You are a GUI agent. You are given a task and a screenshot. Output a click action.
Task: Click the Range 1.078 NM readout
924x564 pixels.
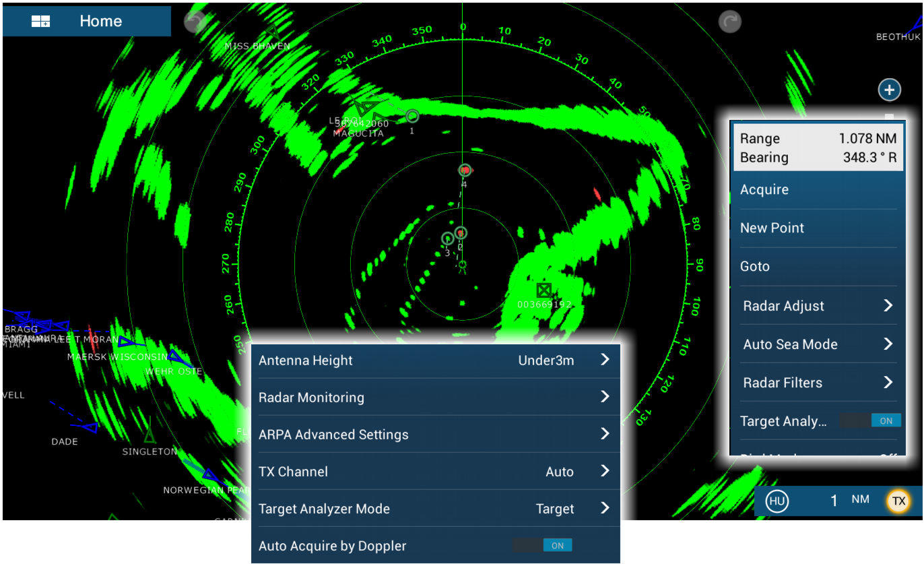tap(818, 138)
